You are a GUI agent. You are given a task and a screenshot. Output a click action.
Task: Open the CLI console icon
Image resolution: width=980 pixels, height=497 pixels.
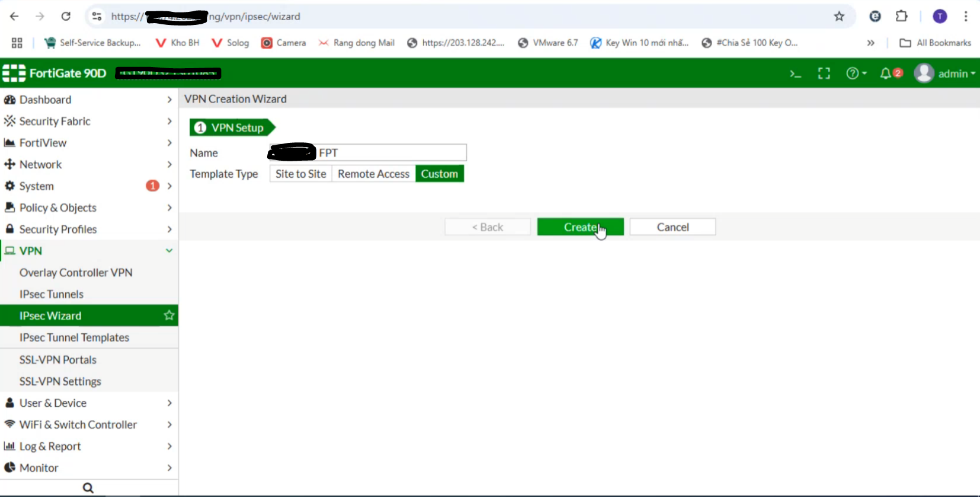click(x=795, y=74)
